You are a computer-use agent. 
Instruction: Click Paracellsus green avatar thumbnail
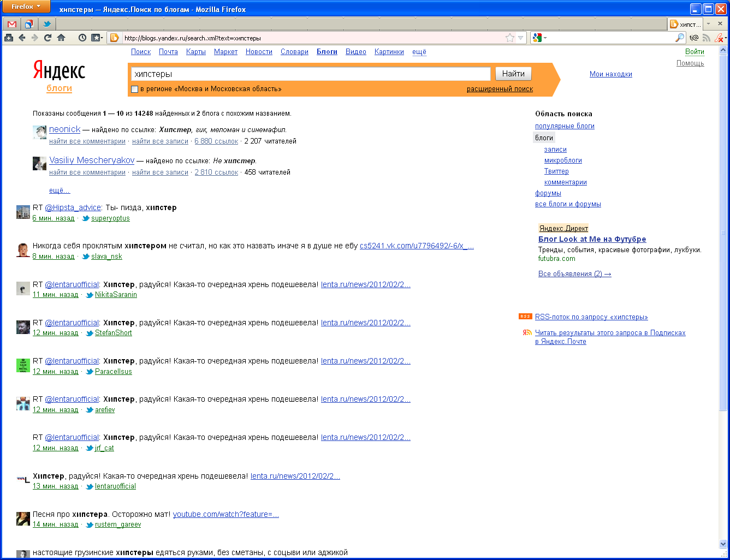coord(23,366)
